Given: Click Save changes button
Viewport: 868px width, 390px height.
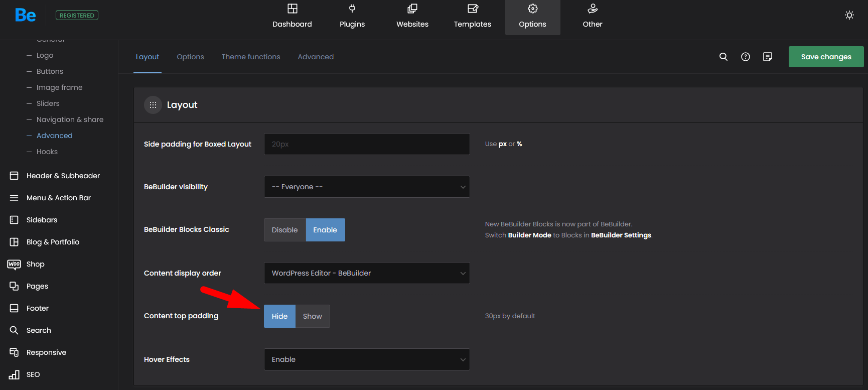Looking at the screenshot, I should [826, 57].
